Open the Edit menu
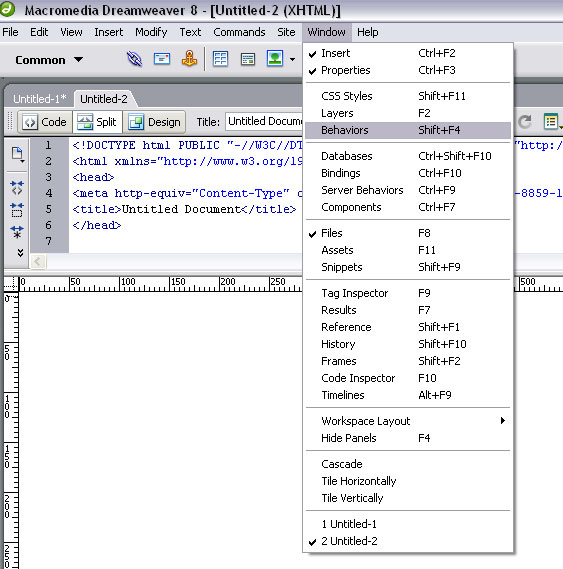This screenshot has height=569, width=563. point(39,32)
